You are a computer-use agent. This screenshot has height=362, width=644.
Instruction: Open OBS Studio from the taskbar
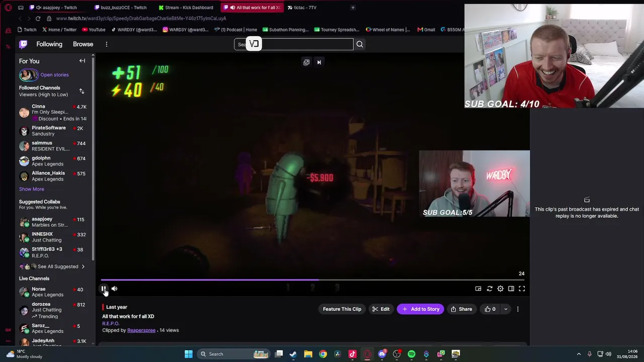click(396, 354)
